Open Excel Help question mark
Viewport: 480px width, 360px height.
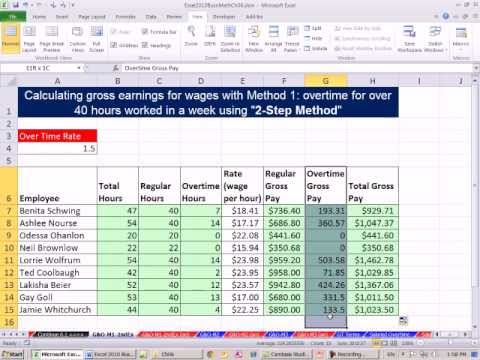click(x=446, y=16)
